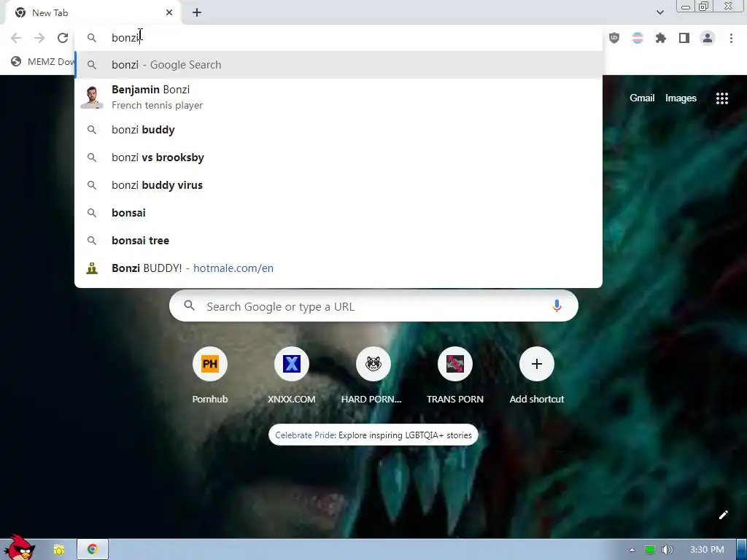The width and height of the screenshot is (747, 560).
Task: Open the file explorer taskbar icon
Action: 59,550
